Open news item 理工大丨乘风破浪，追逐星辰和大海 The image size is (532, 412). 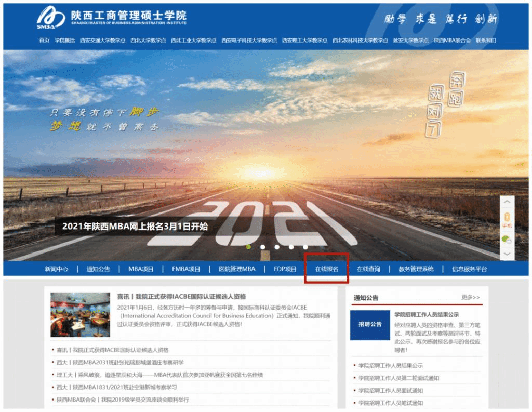click(x=159, y=375)
